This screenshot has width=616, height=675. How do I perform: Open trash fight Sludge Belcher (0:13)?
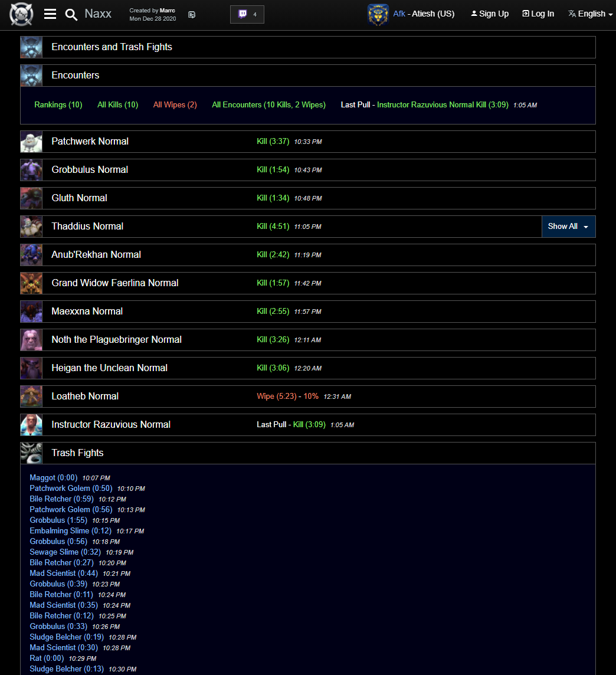(67, 669)
